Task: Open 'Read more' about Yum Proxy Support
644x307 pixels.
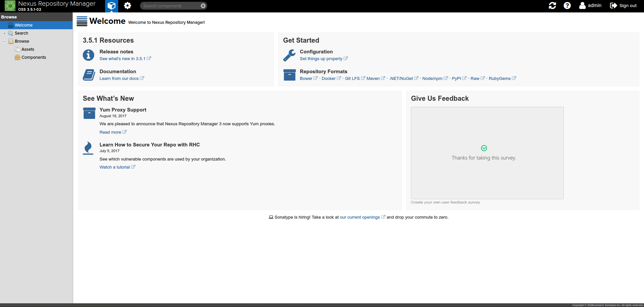Action: 113,132
